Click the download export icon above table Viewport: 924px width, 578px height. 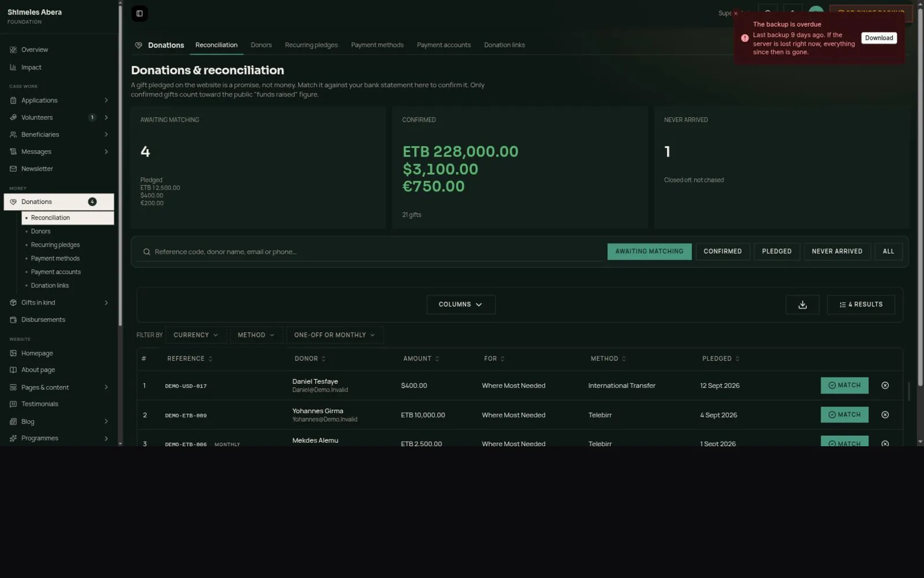click(x=802, y=305)
